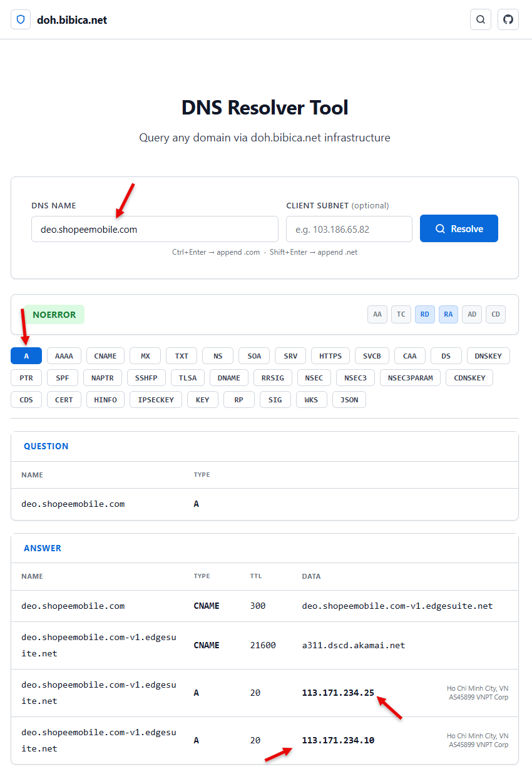Select the TXT record type
The width and height of the screenshot is (532, 774).
click(x=182, y=356)
